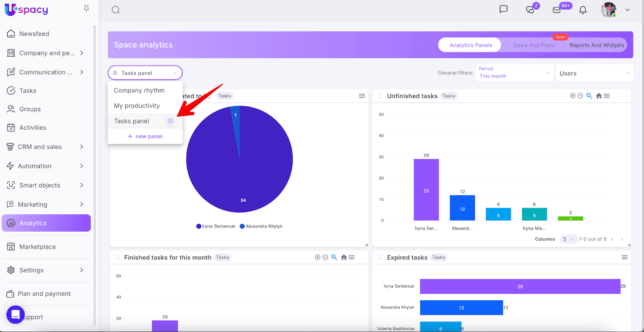Open hamburger menu of Expired tasks widget

pos(624,257)
